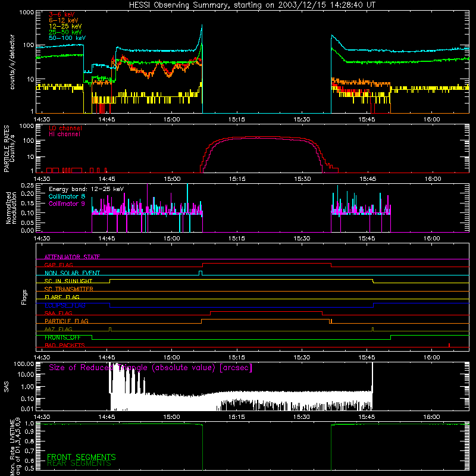The width and height of the screenshot is (476, 476).
Task: Click 15:00 tick label under modulation panel
Action: (x=171, y=239)
